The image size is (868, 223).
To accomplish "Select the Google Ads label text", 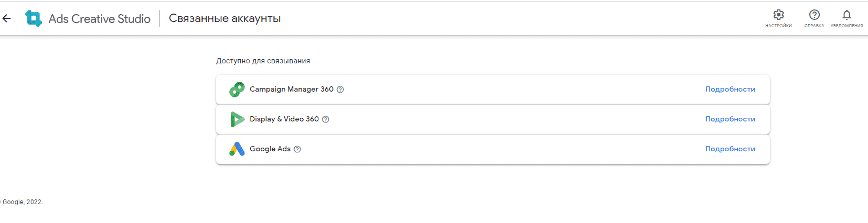I will point(270,149).
